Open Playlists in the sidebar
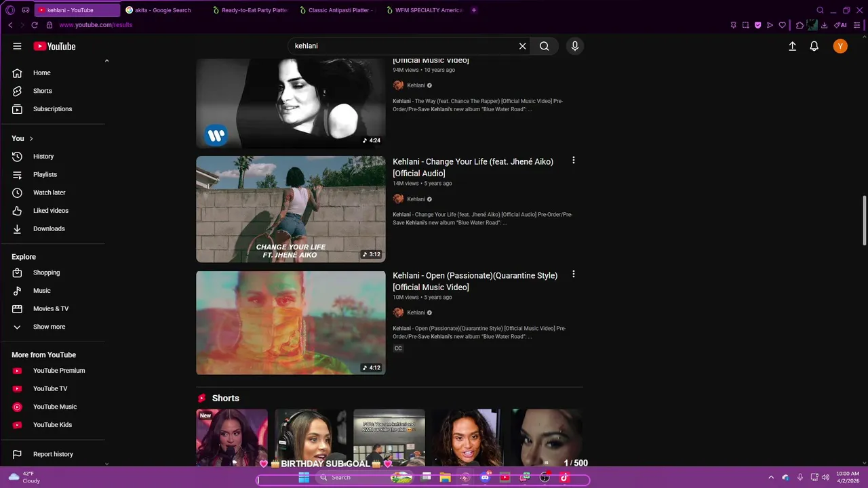This screenshot has height=488, width=868. [54, 174]
